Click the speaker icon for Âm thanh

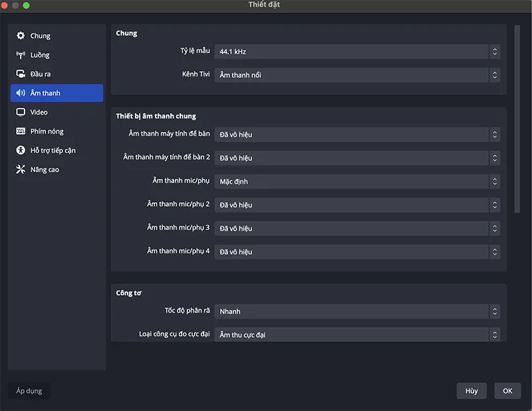tap(21, 93)
